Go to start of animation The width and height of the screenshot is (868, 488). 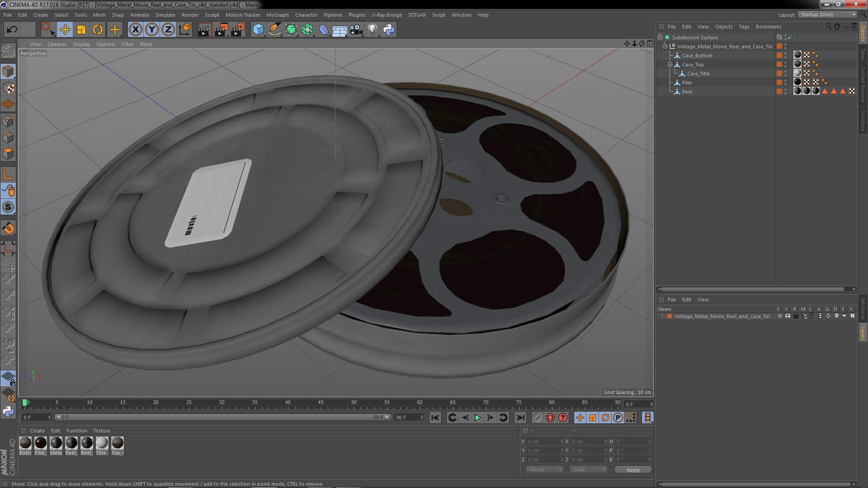(435, 418)
